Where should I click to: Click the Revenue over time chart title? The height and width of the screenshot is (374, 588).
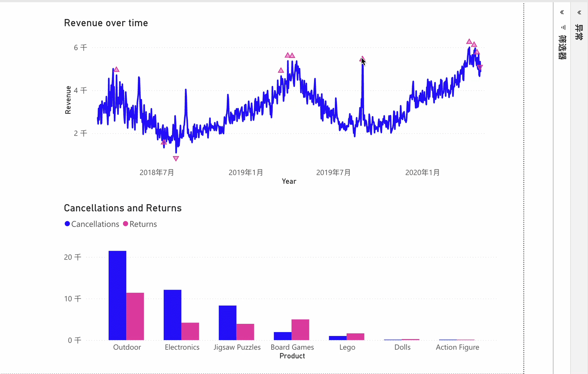(x=106, y=23)
